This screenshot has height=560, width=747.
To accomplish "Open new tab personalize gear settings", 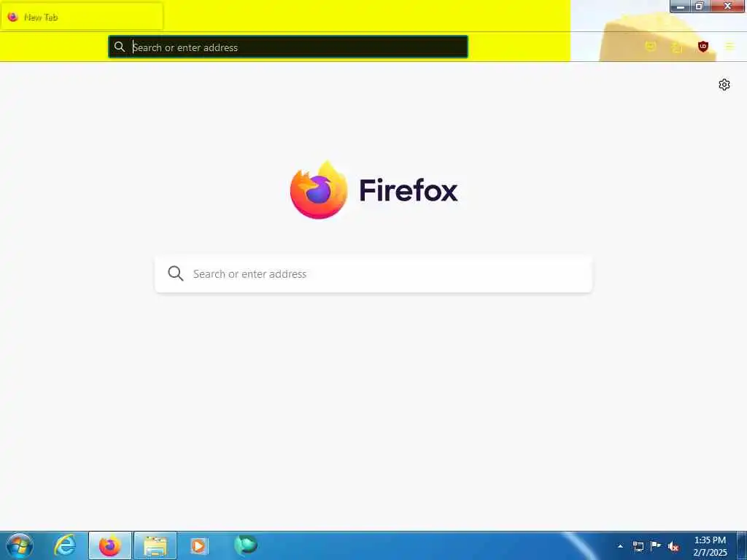I will coord(724,85).
